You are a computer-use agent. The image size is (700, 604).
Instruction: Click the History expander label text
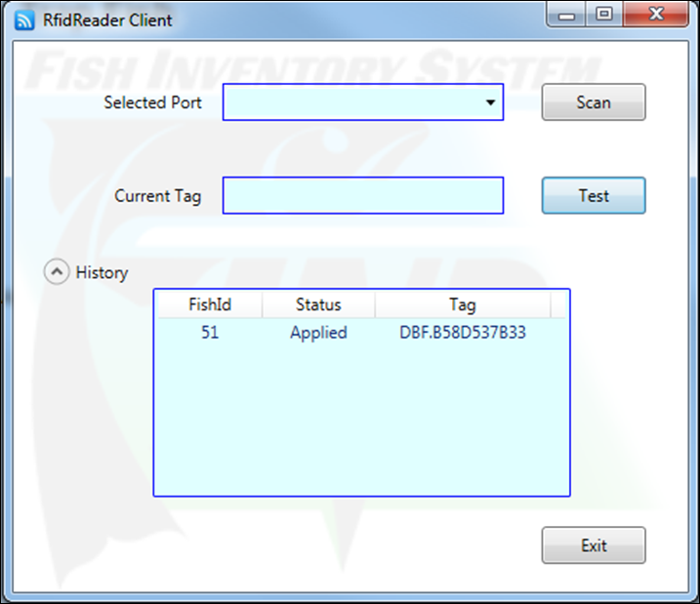(102, 273)
